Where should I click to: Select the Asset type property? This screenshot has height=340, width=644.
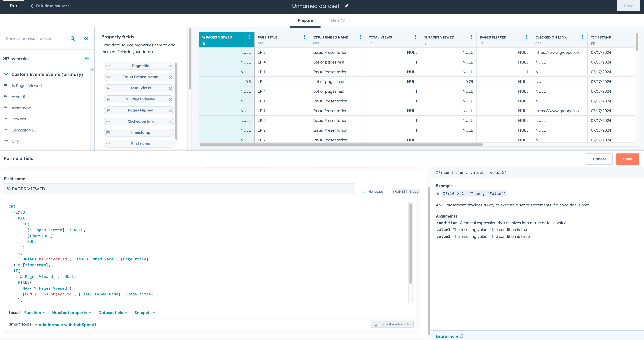coord(21,108)
